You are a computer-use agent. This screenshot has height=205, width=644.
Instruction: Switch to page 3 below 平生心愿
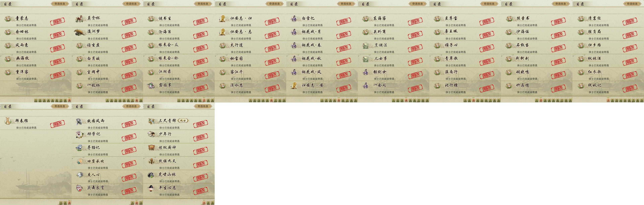(212, 203)
